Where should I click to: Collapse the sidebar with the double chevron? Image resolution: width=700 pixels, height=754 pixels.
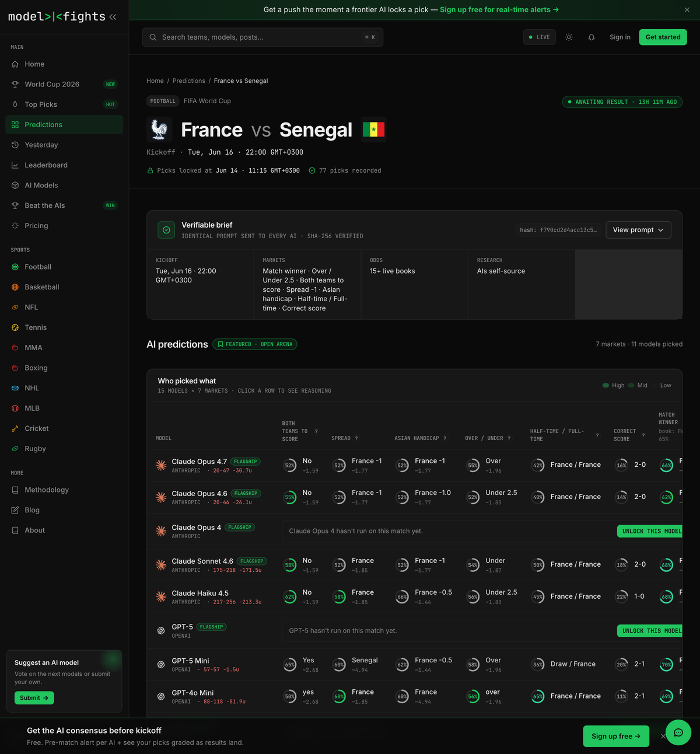(x=113, y=17)
